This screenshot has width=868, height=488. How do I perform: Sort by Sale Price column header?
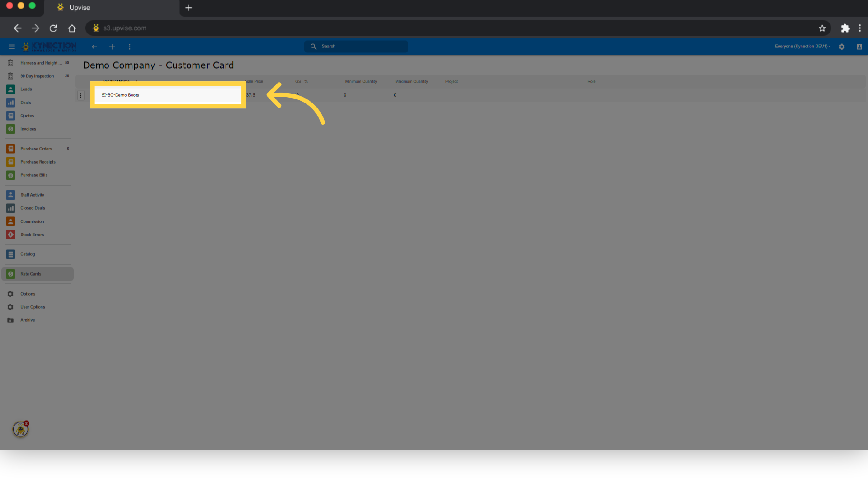pos(254,81)
